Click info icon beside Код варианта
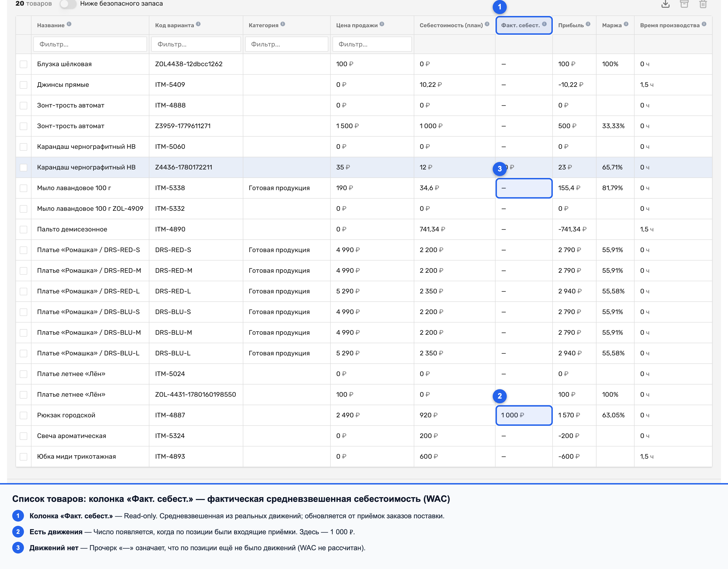Screen dimensions: 728x569 tap(198, 24)
